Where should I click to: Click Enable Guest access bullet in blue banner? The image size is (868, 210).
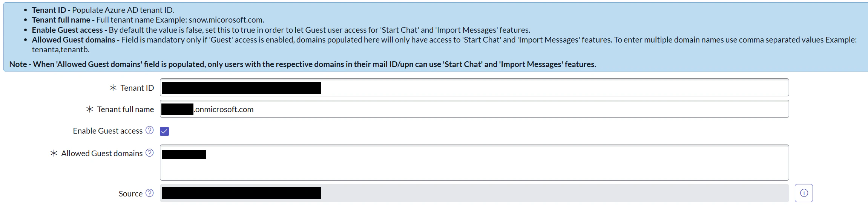[x=281, y=30]
